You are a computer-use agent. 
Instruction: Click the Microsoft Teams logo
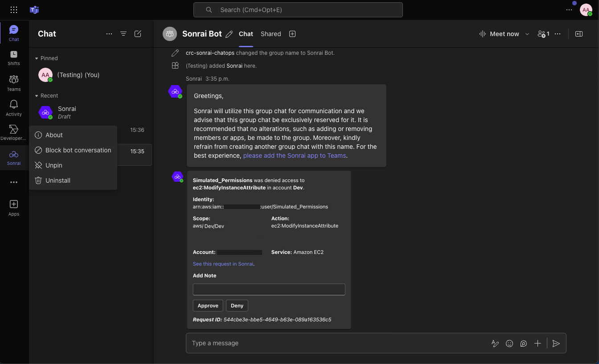pyautogui.click(x=34, y=10)
